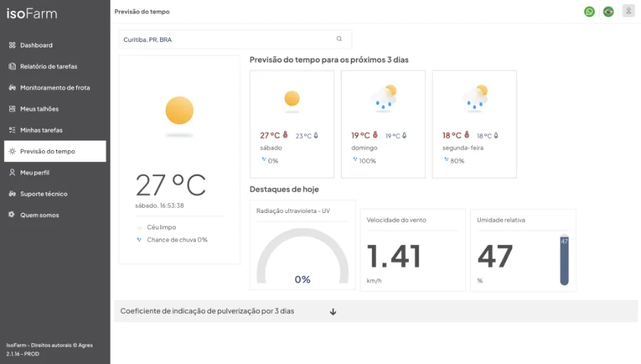Select the domingo forecast card
Screen dimensions: 641x364
[383, 125]
